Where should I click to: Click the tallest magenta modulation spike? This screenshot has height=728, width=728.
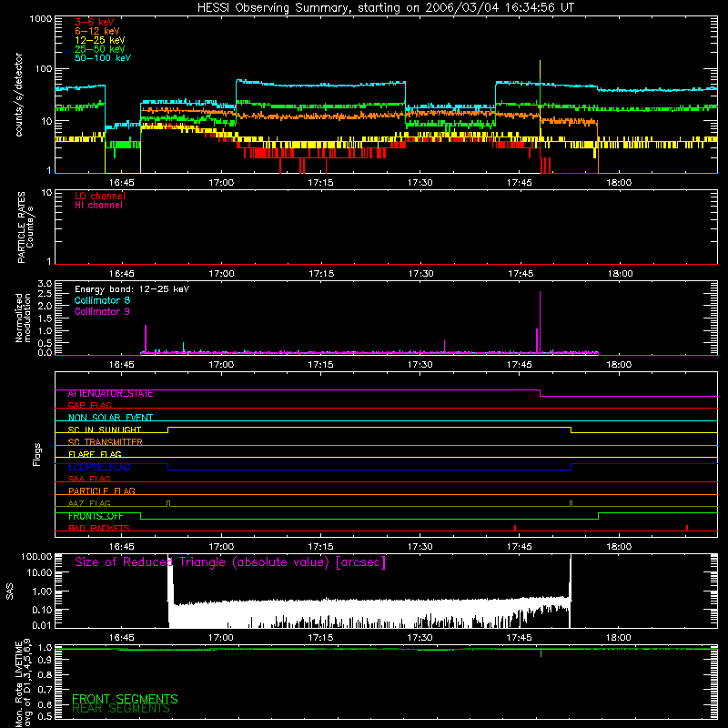click(x=540, y=322)
